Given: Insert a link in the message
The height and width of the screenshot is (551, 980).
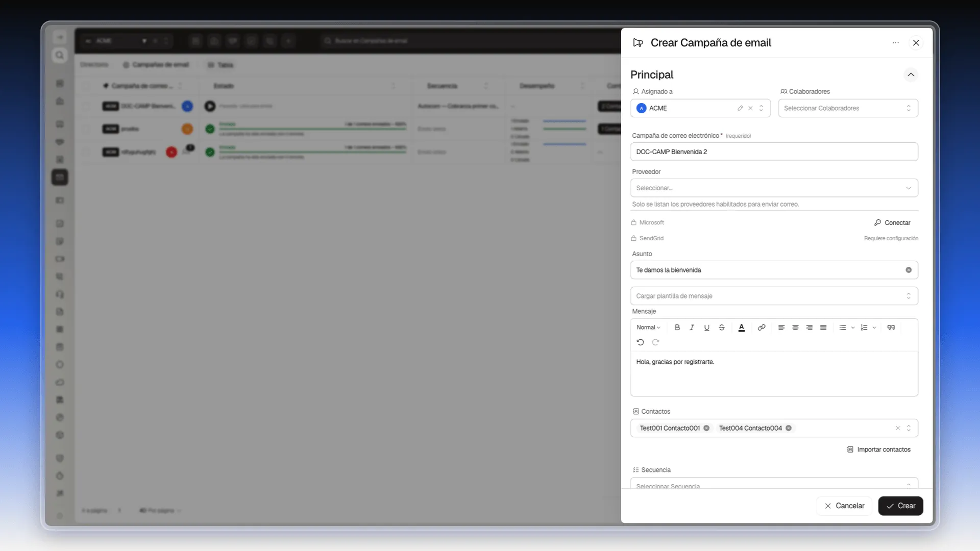Looking at the screenshot, I should coord(762,328).
